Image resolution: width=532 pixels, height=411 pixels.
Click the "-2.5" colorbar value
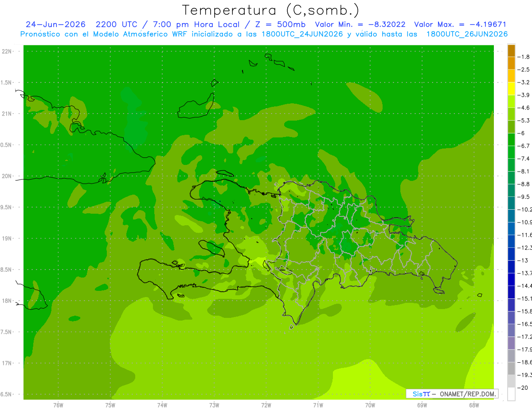coord(524,70)
